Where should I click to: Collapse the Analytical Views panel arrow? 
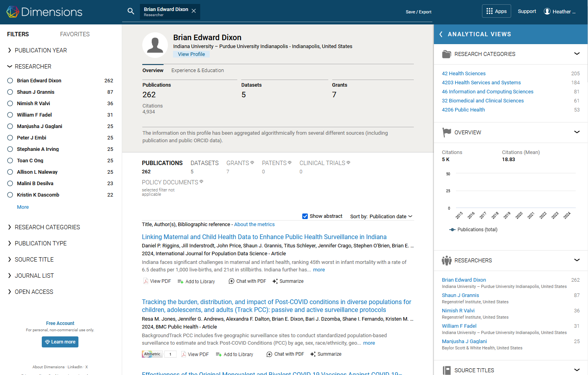click(x=441, y=34)
